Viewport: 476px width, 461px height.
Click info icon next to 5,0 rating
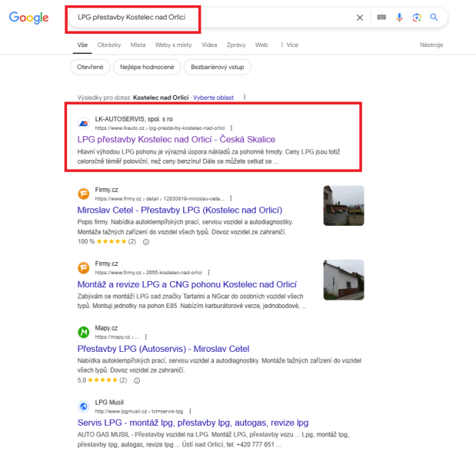point(137,380)
